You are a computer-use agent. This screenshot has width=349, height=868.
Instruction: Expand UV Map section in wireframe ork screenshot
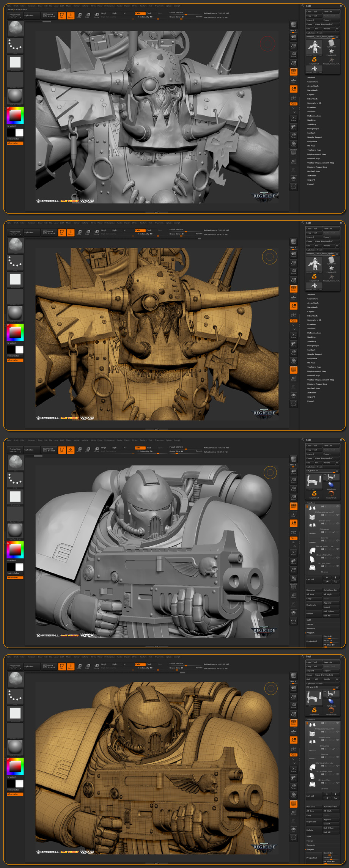pyautogui.click(x=311, y=362)
